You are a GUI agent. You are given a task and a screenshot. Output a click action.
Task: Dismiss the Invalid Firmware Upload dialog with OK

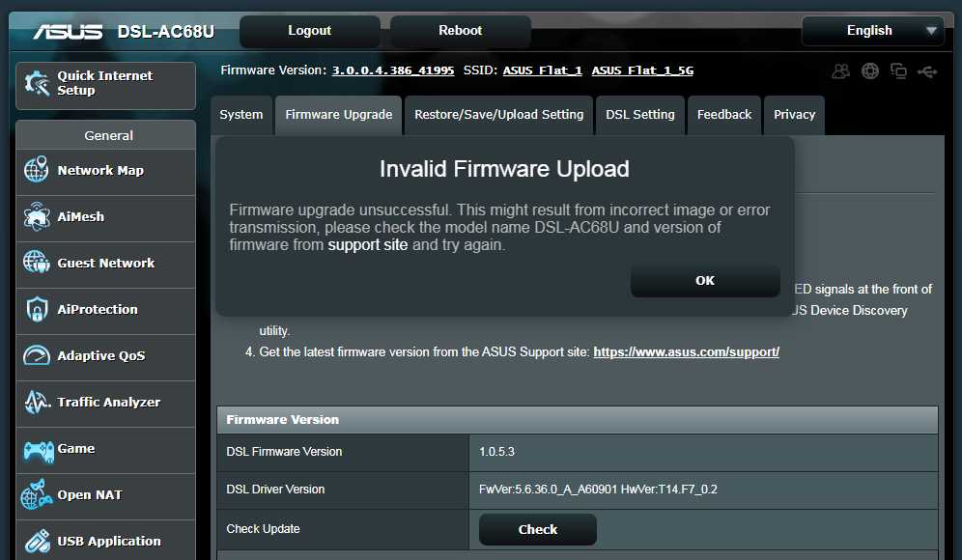click(704, 280)
